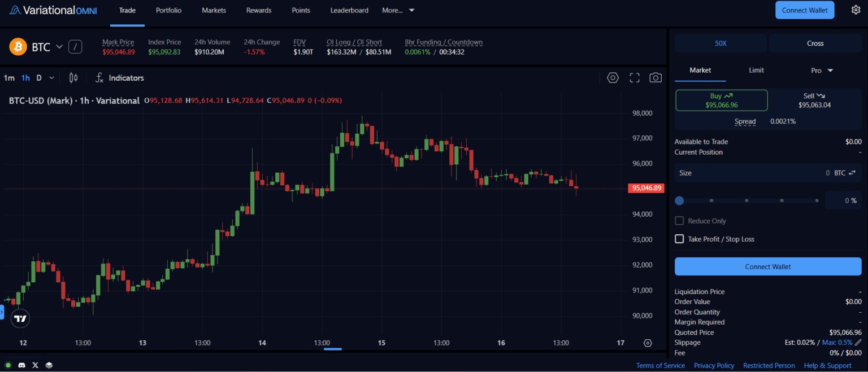Edit max slippage with pencil icon

coord(858,343)
